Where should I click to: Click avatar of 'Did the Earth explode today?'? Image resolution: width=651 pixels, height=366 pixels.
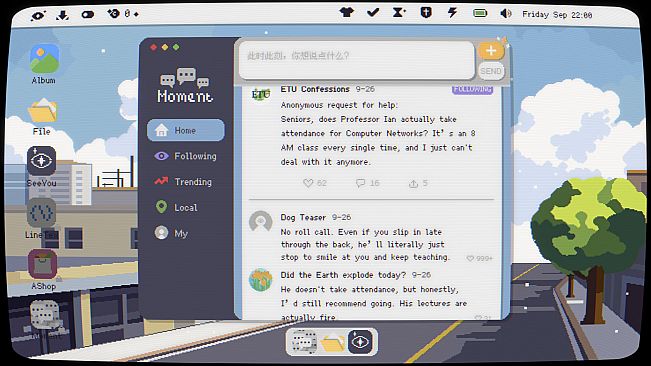click(261, 280)
